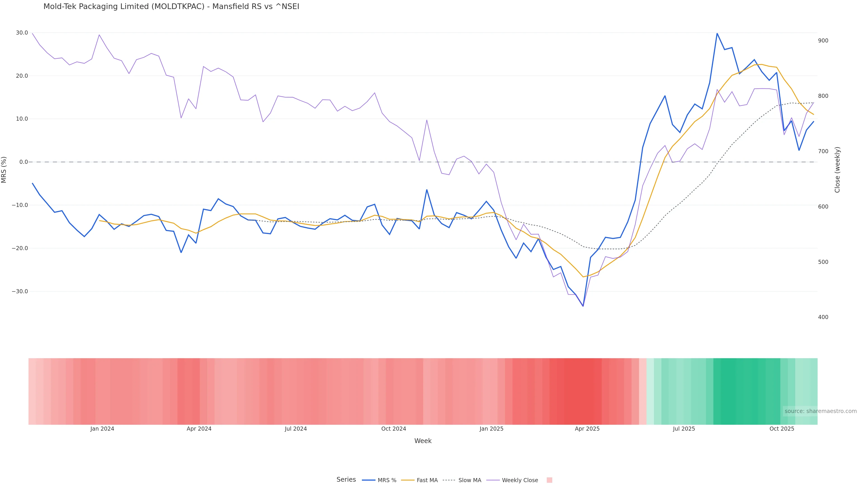This screenshot has width=868, height=488.
Task: Select the Jan 2024 x-axis tick label
Action: coord(102,429)
